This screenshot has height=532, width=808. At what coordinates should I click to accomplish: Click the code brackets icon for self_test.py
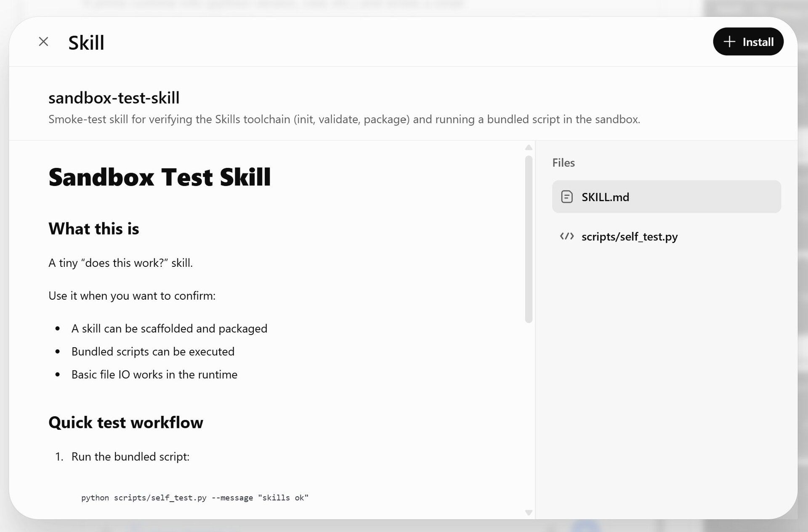pyautogui.click(x=567, y=237)
